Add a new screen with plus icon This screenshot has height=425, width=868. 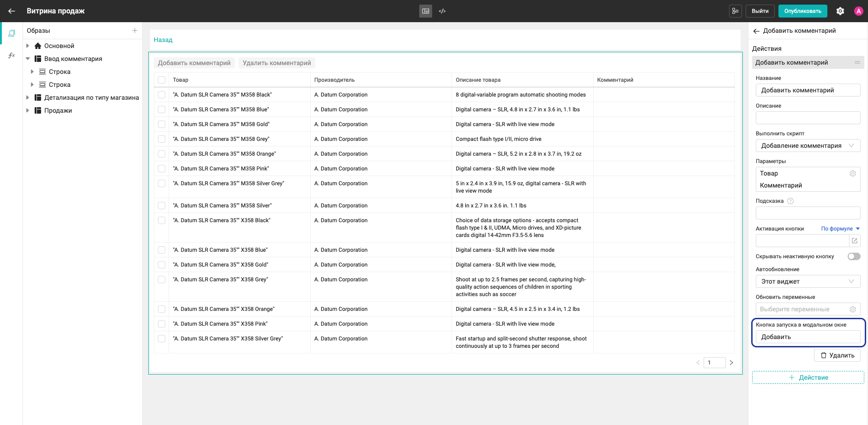tap(135, 30)
